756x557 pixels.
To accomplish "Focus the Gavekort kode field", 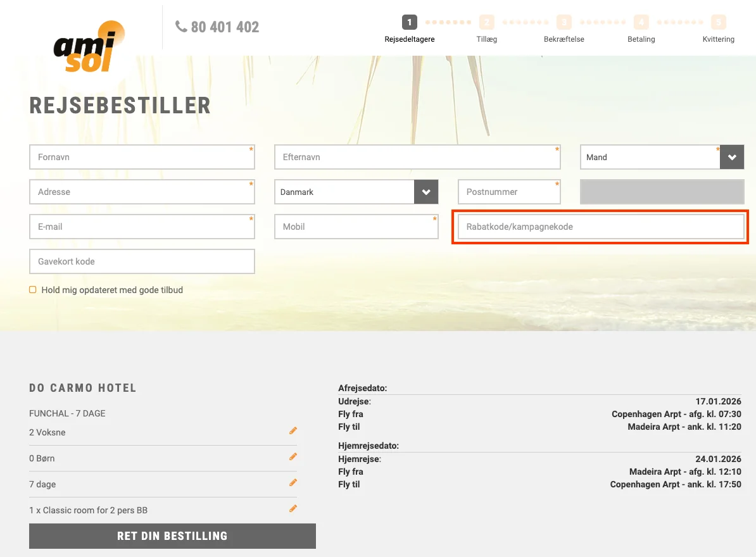I will pos(142,261).
